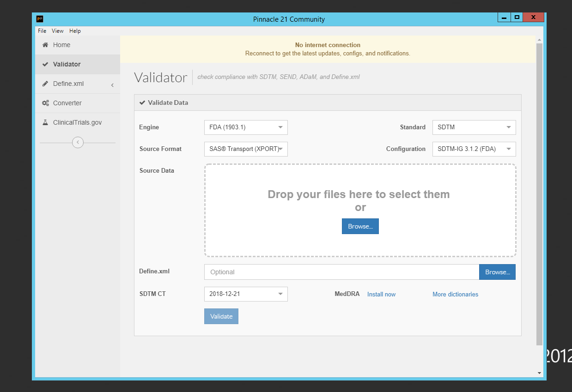The image size is (572, 392).
Task: Maximize the Pinnacle 21 Community window
Action: click(x=517, y=18)
